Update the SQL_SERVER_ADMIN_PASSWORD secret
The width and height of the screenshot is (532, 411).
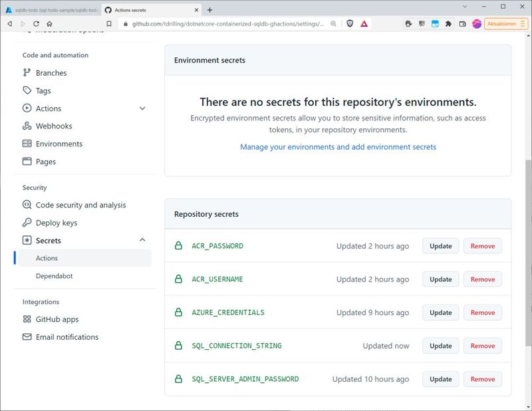click(x=440, y=379)
